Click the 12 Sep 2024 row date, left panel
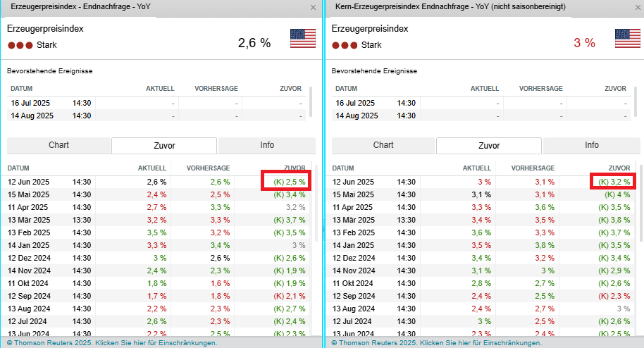Viewport: 644px width, 348px height. (29, 297)
